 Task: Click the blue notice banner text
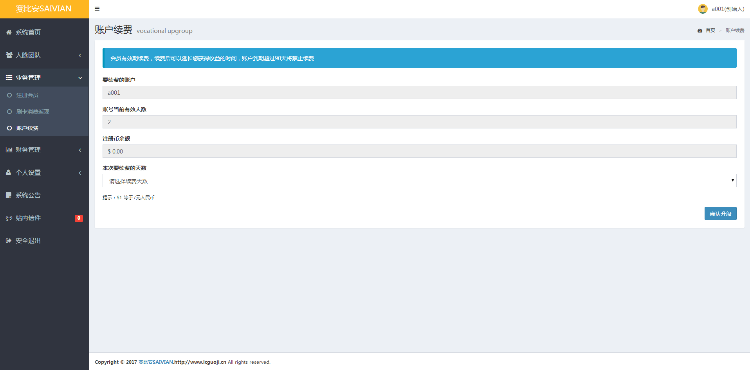(x=212, y=59)
